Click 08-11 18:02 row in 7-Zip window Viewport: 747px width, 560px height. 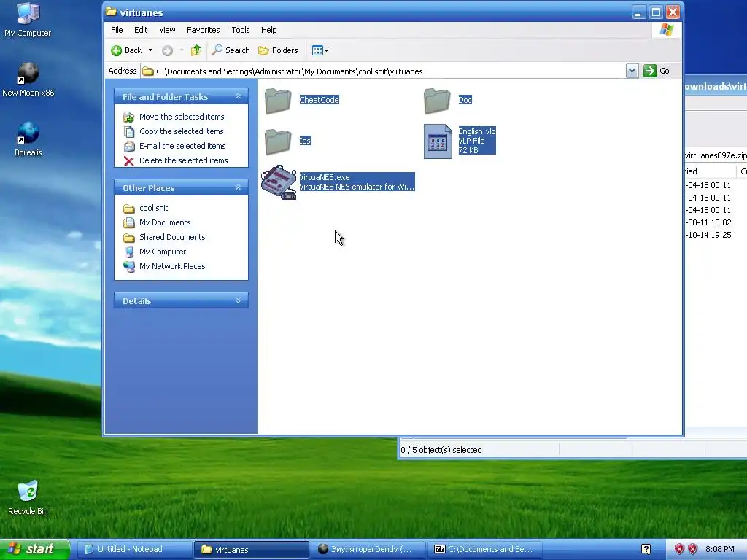coord(708,222)
